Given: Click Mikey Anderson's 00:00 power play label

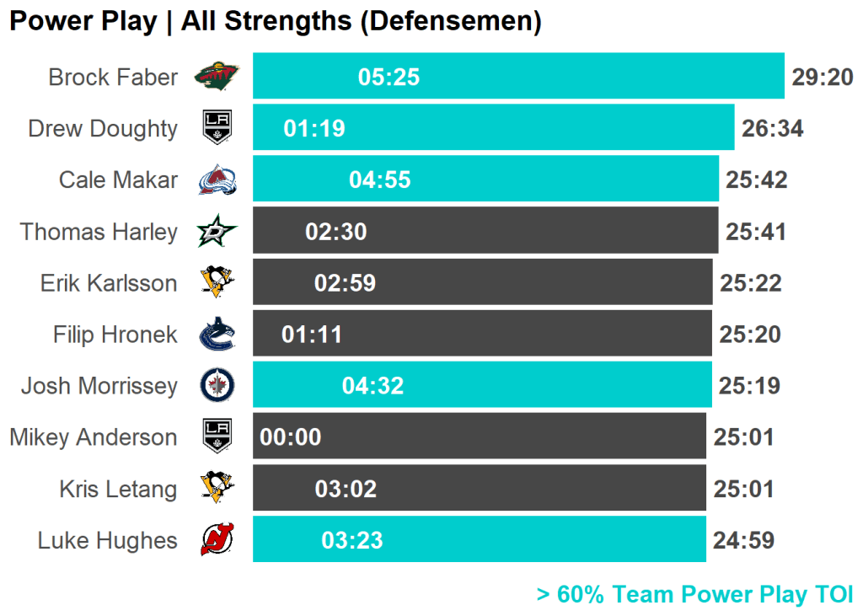Looking at the screenshot, I should [291, 437].
